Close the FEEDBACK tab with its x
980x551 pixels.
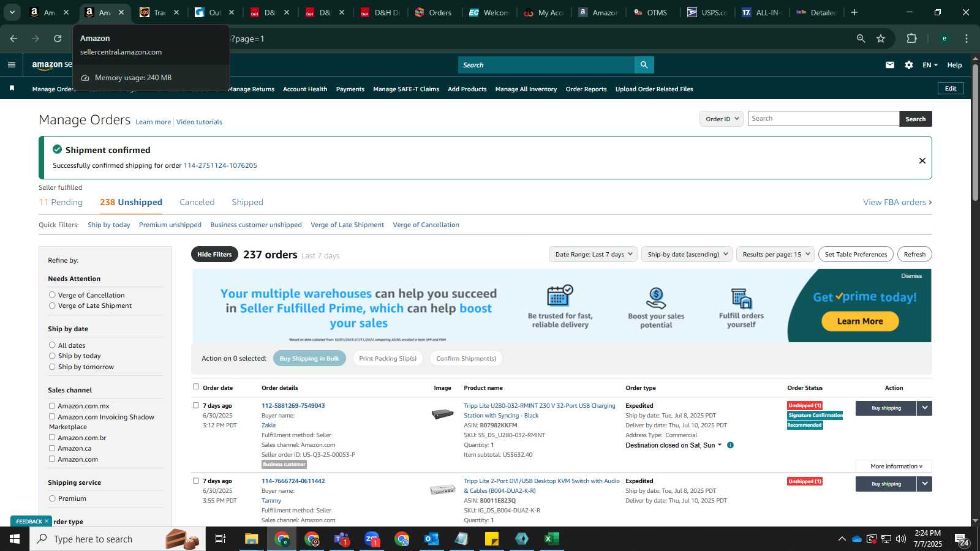click(46, 522)
